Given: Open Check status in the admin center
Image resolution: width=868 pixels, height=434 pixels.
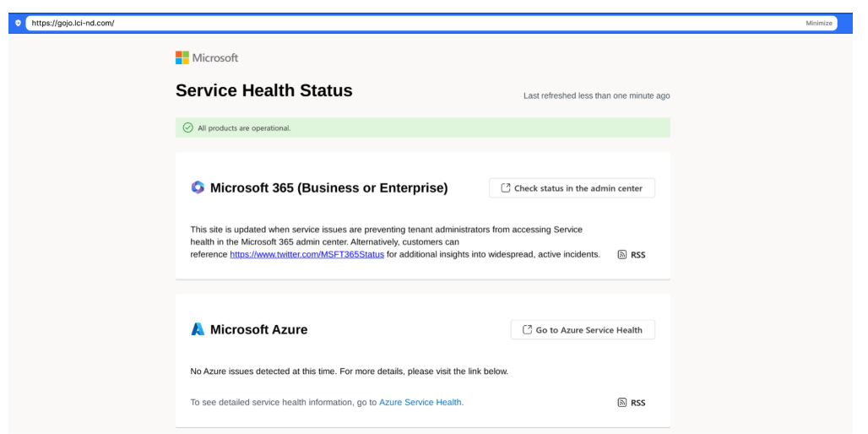Looking at the screenshot, I should coord(572,187).
